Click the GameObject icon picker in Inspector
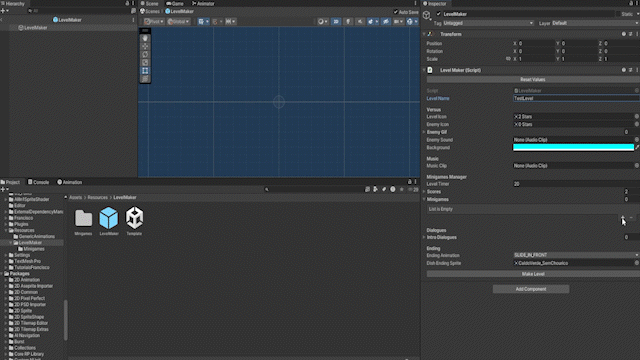Viewport: 640px width, 360px height. pos(427,16)
